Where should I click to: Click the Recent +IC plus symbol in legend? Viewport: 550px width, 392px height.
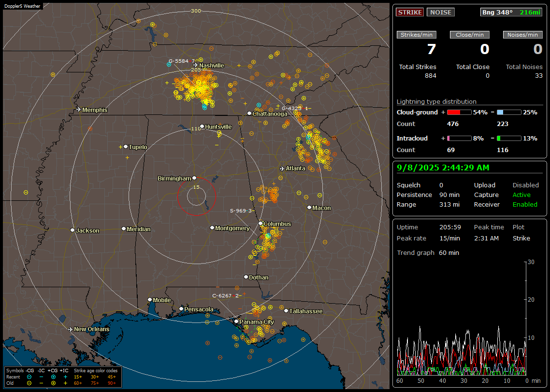click(65, 377)
